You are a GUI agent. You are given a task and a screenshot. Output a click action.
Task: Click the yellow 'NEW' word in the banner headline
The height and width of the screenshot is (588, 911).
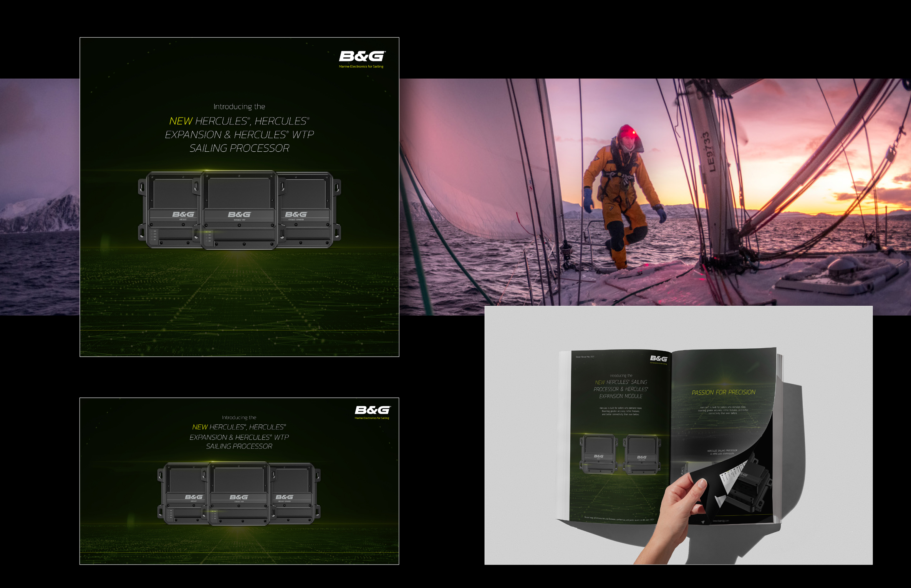coord(200,427)
